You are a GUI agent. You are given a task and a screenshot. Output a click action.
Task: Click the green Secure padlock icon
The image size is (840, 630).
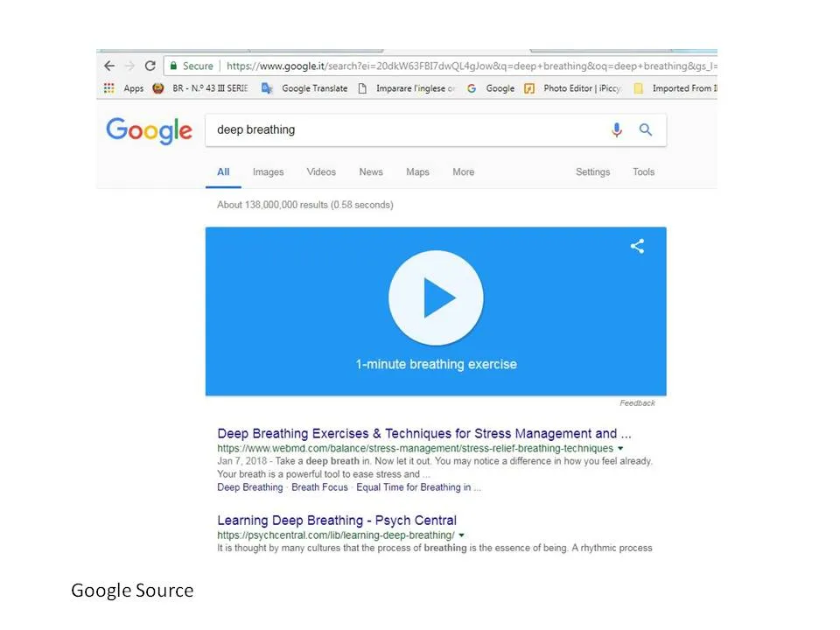coord(173,66)
